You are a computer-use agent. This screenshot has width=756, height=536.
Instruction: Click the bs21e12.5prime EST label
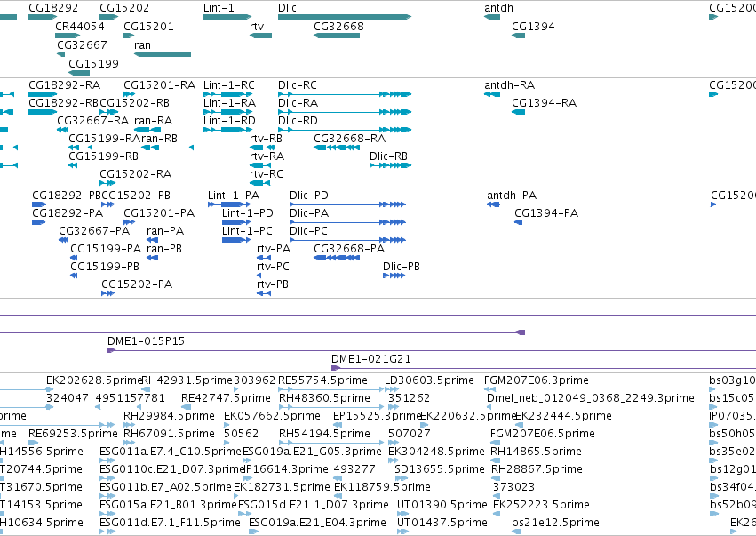pos(555,523)
